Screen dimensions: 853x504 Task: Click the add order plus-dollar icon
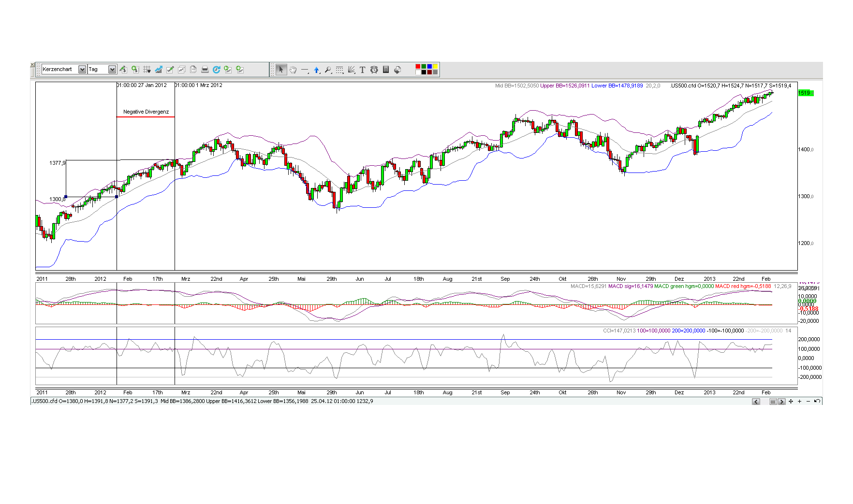(135, 70)
